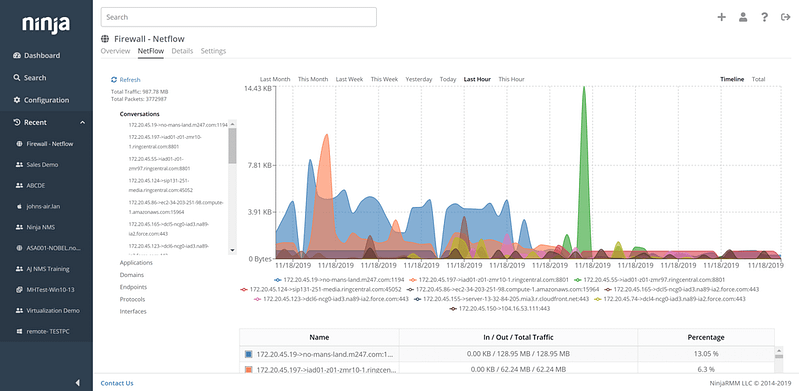Open Configuration gear in sidebar
The height and width of the screenshot is (391, 799).
(x=41, y=100)
